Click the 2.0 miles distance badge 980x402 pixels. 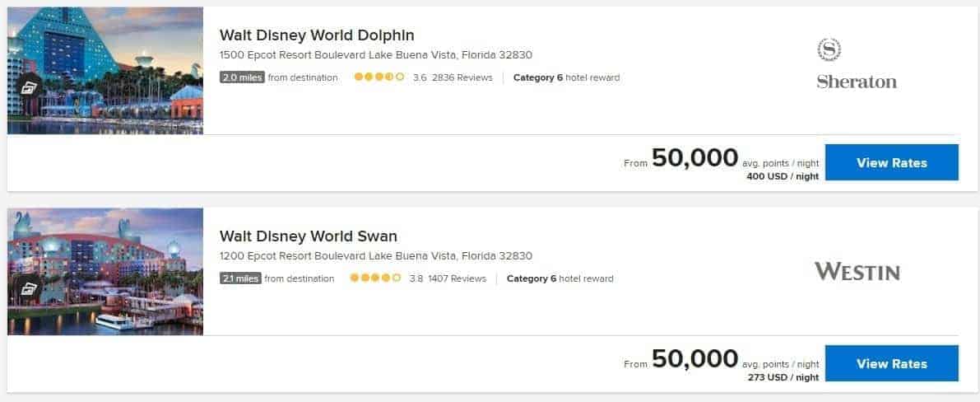[x=242, y=77]
